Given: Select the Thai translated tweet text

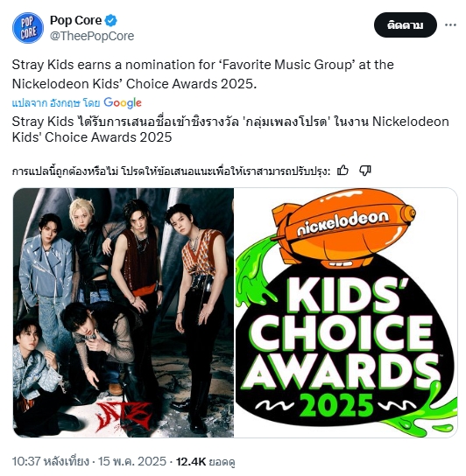Looking at the screenshot, I should (x=230, y=129).
